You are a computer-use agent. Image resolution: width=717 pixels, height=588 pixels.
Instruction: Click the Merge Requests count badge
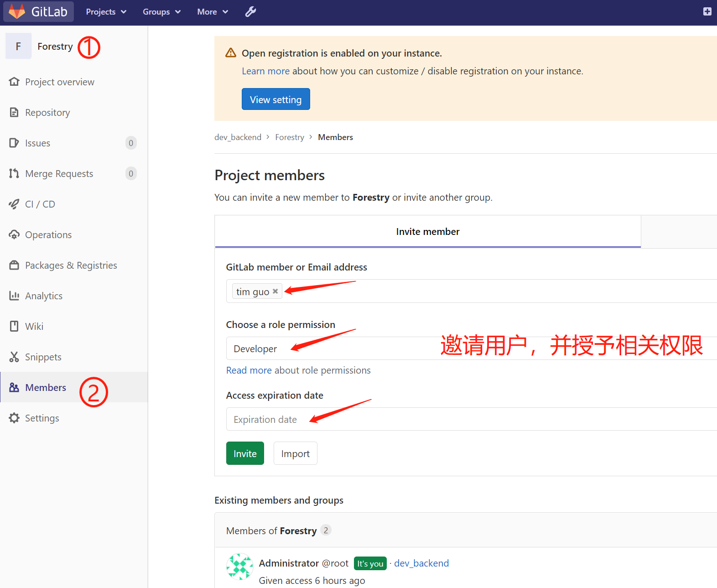pos(131,173)
